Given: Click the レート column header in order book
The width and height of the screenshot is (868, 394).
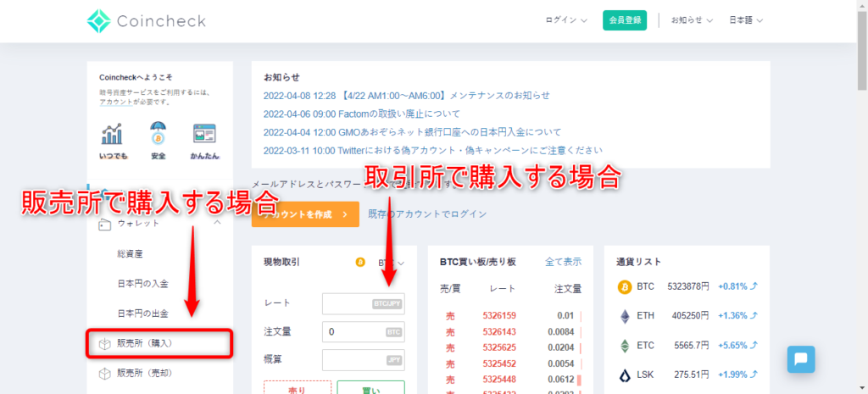Looking at the screenshot, I should (503, 289).
